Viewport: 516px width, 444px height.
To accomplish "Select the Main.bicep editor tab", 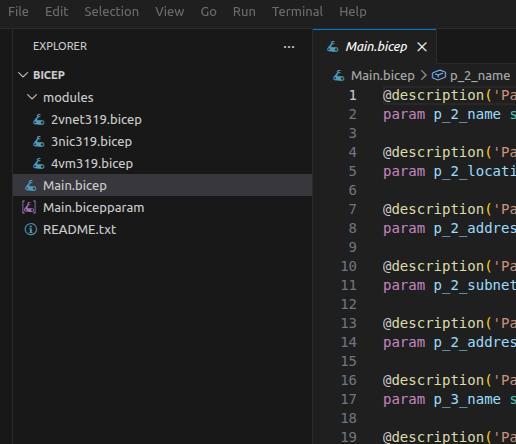I will [x=375, y=47].
